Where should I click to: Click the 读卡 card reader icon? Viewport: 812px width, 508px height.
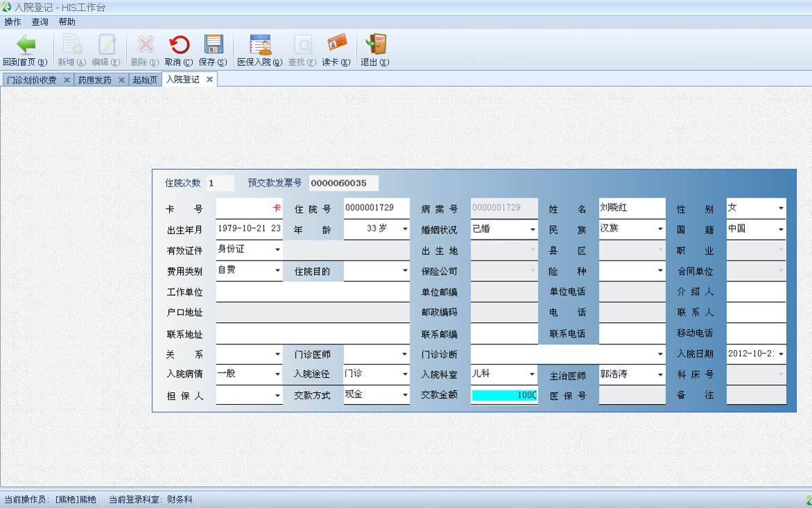(x=337, y=44)
